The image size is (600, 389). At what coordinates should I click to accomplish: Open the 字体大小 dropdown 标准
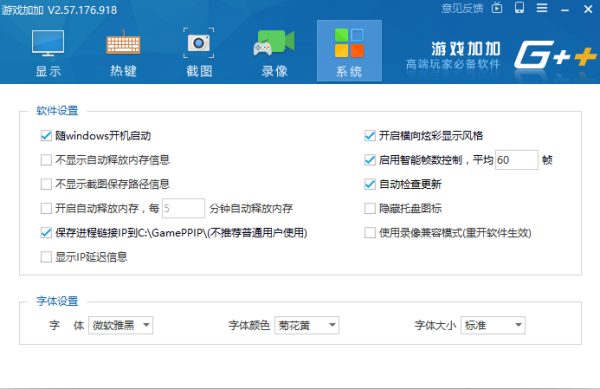493,326
